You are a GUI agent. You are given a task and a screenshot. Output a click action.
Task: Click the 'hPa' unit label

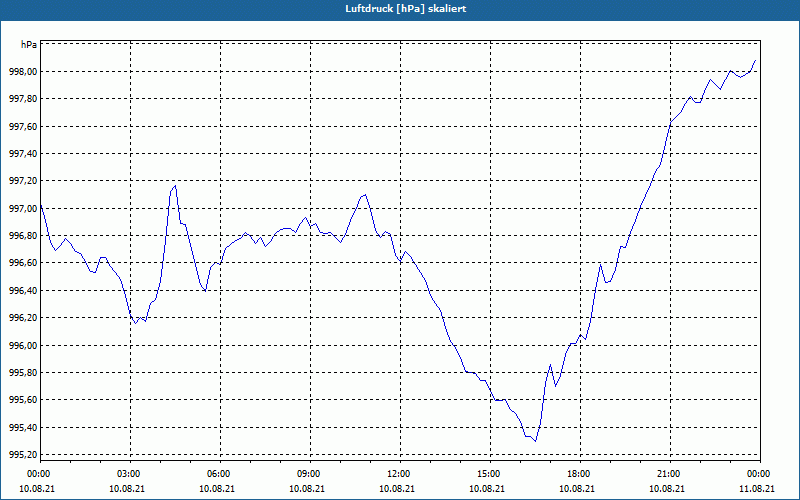pyautogui.click(x=29, y=45)
